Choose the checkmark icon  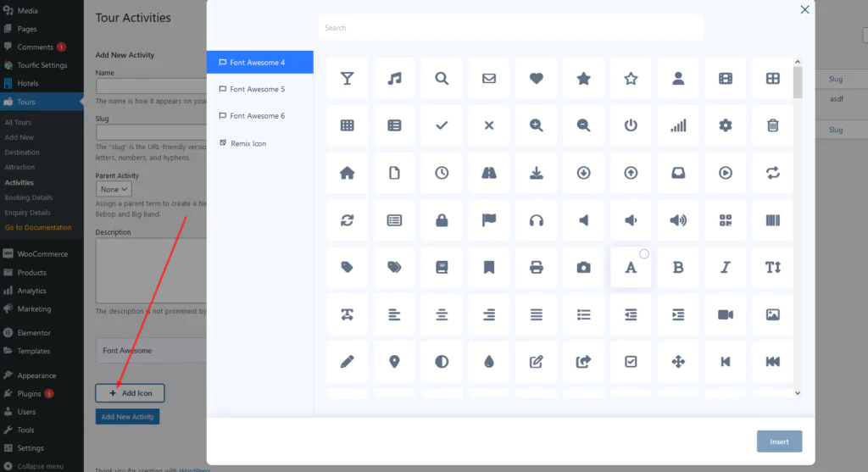pos(442,125)
